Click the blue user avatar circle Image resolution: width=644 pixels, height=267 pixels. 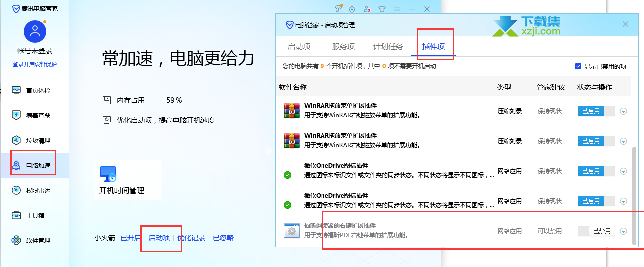[35, 31]
